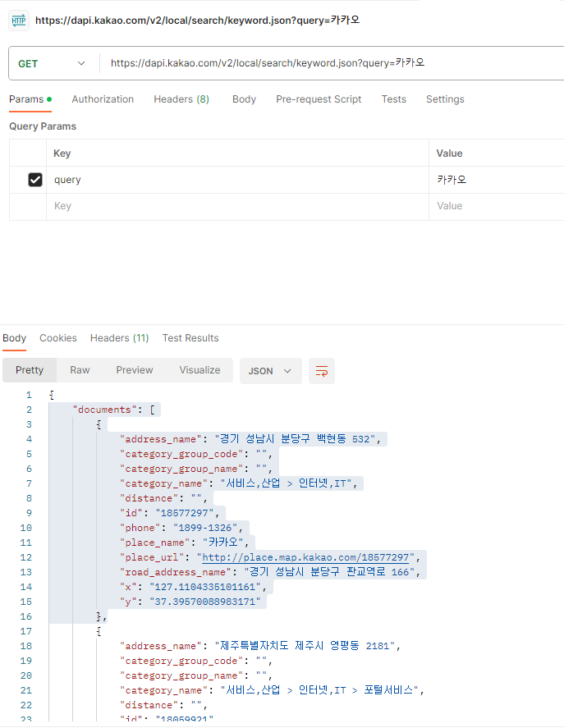Open the Cookies response tab
The height and width of the screenshot is (728, 564).
(58, 338)
